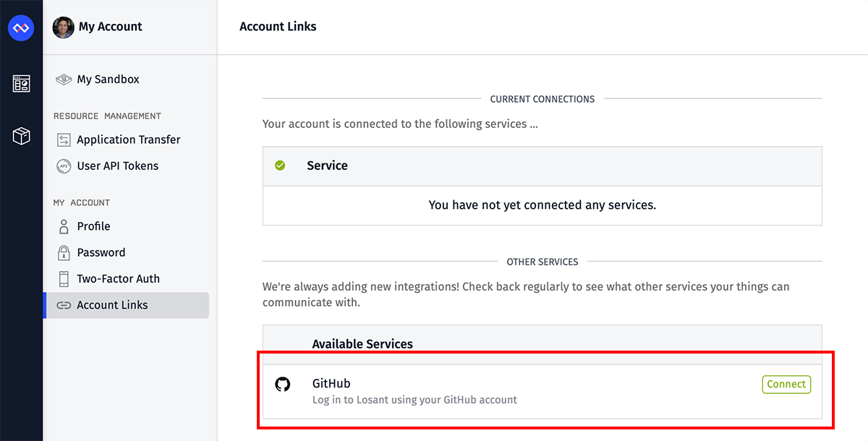Connect the GitHub account
Viewport: 868px width, 441px height.
click(786, 385)
